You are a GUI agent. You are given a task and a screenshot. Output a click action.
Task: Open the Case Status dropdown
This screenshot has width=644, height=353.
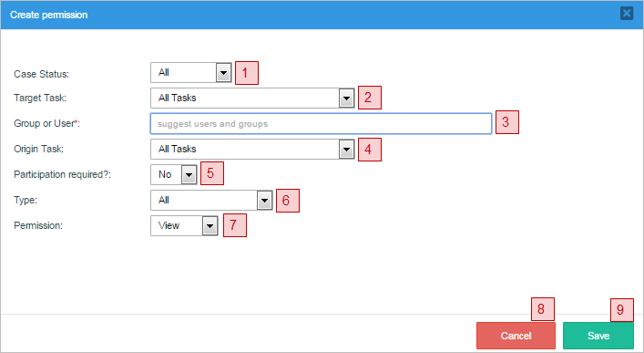(191, 73)
